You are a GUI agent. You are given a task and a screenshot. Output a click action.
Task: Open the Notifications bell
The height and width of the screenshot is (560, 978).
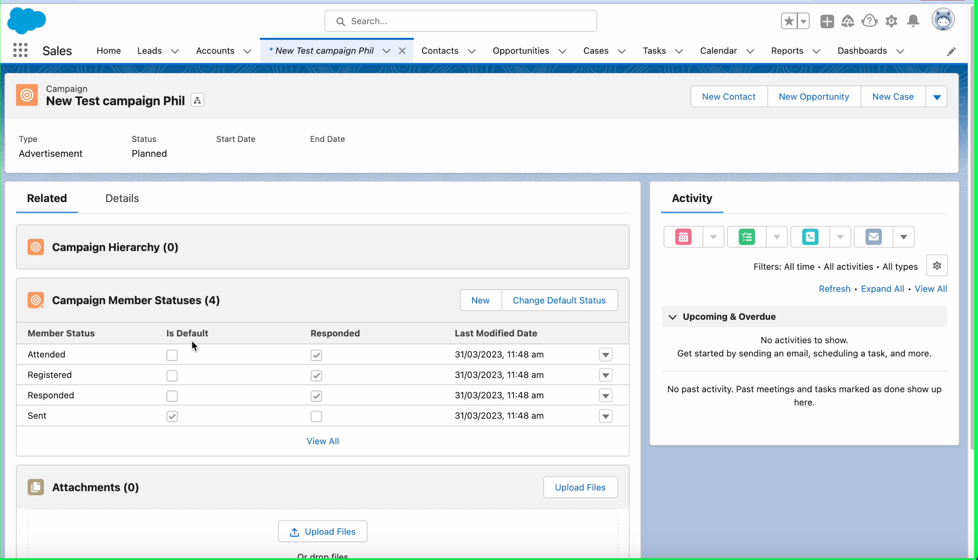pyautogui.click(x=913, y=21)
